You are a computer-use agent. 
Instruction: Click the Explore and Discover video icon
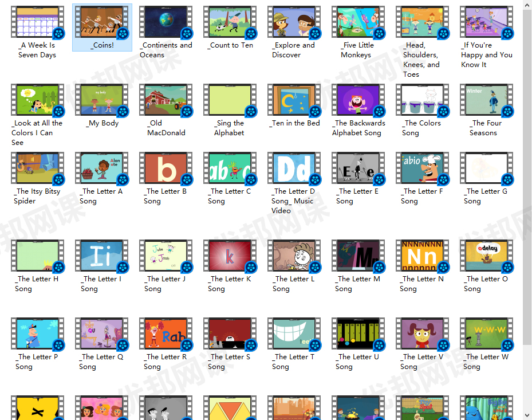point(294,22)
